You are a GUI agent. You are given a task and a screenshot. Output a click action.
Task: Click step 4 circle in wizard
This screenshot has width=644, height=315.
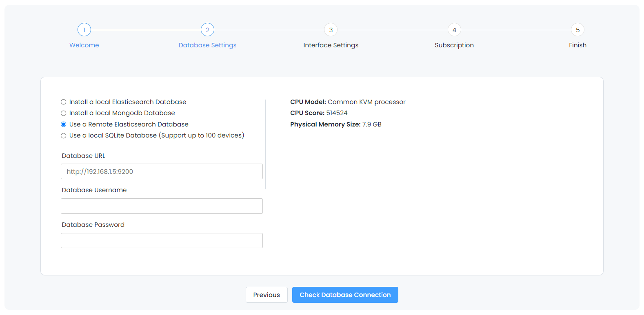pos(454,30)
